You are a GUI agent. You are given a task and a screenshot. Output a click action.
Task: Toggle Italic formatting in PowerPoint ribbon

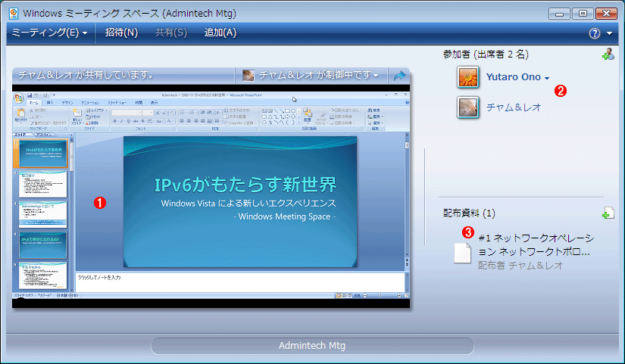point(121,121)
